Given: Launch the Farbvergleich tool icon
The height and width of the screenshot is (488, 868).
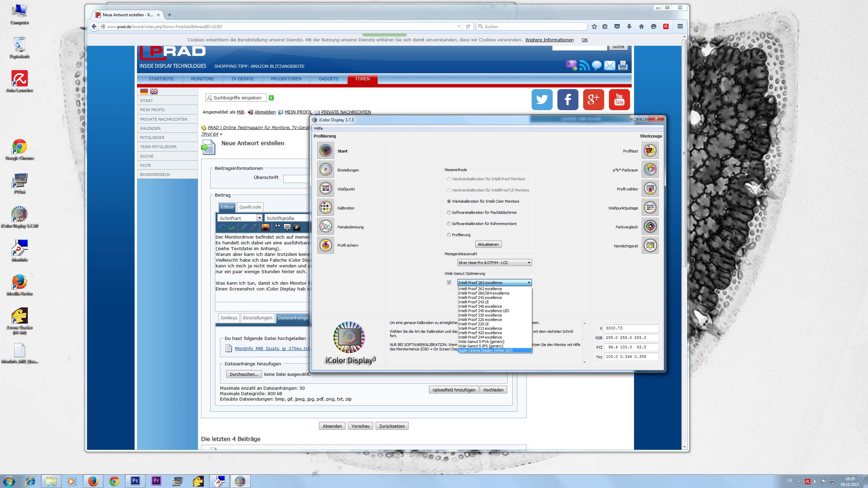Looking at the screenshot, I should click(650, 226).
